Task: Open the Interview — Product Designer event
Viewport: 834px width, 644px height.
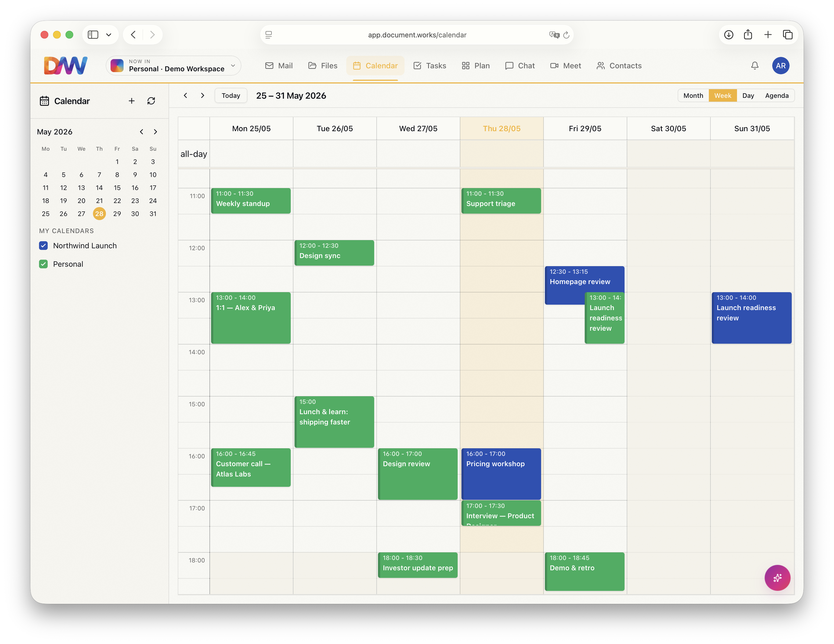Action: coord(501,513)
